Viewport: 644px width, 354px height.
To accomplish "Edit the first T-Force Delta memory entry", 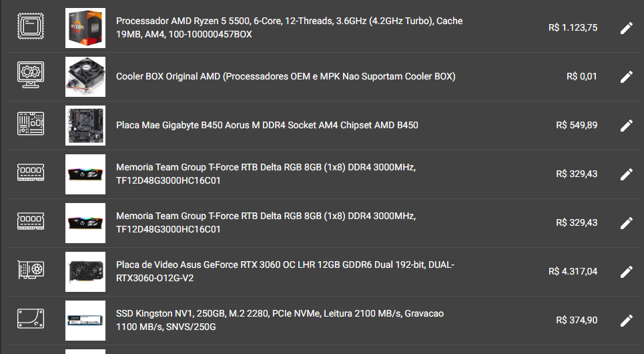I will [627, 174].
